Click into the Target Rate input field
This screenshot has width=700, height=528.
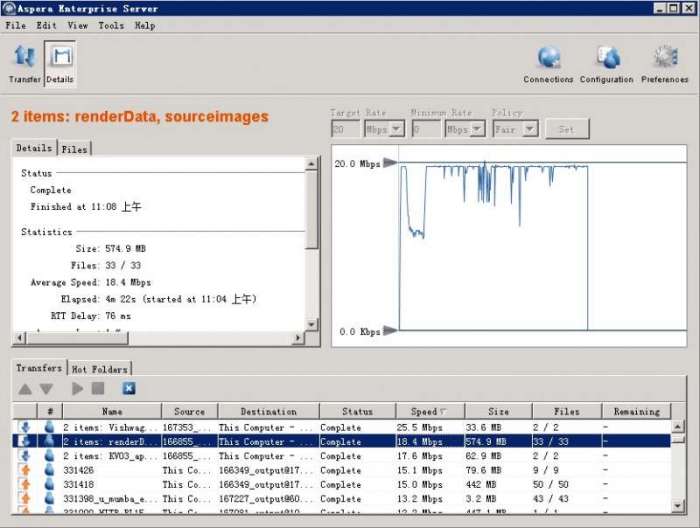coord(346,129)
